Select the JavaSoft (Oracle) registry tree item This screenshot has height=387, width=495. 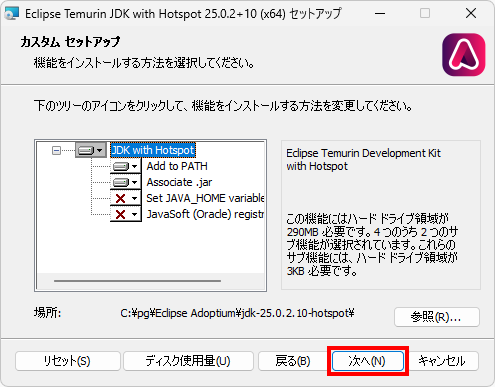pos(205,214)
